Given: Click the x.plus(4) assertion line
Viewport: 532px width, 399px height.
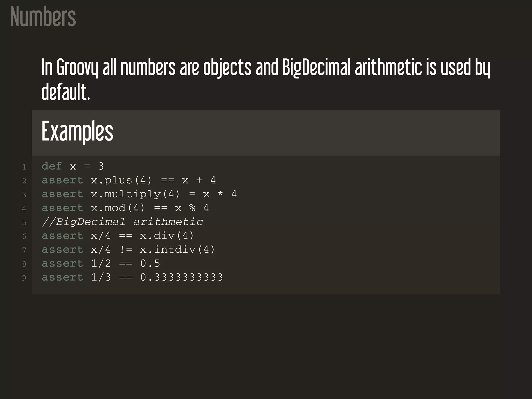Looking at the screenshot, I should pyautogui.click(x=129, y=180).
